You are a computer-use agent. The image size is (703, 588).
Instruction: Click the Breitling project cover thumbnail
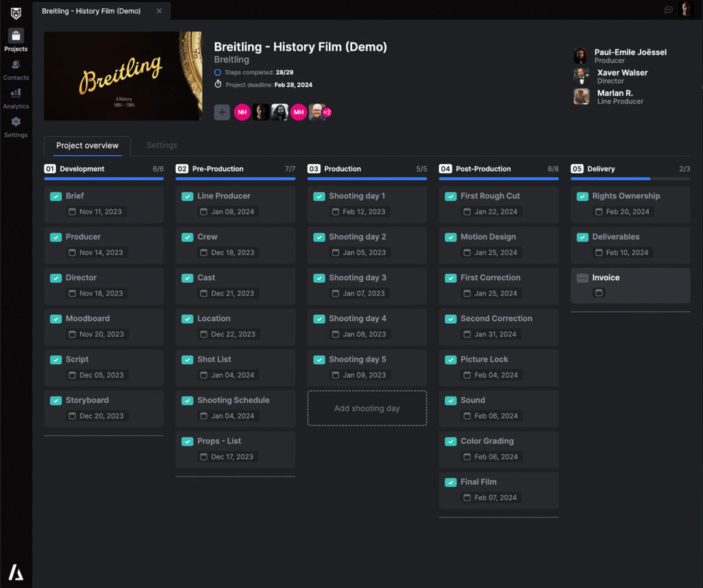123,75
